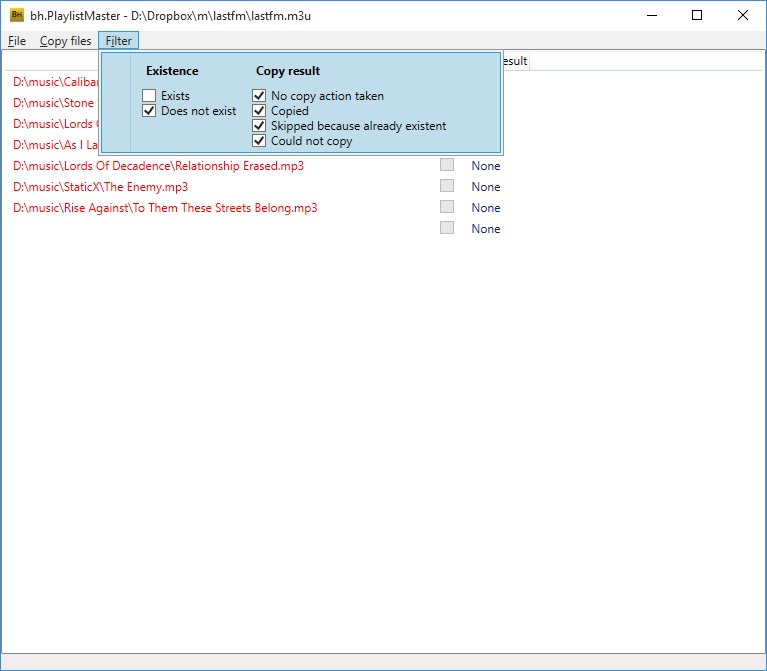Collapse the open Filter menu
Image resolution: width=767 pixels, height=671 pixels.
(118, 41)
